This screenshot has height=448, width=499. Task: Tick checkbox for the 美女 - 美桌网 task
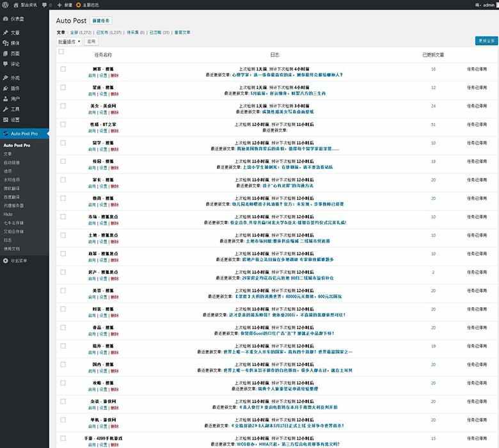point(63,106)
